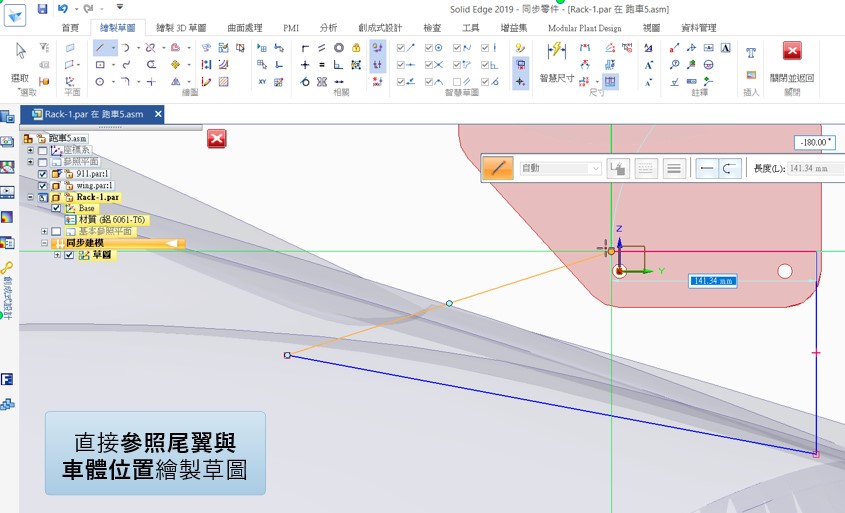Toggle the center point IntelliSketch checkbox
Screen dimensions: 845x513
click(x=429, y=48)
